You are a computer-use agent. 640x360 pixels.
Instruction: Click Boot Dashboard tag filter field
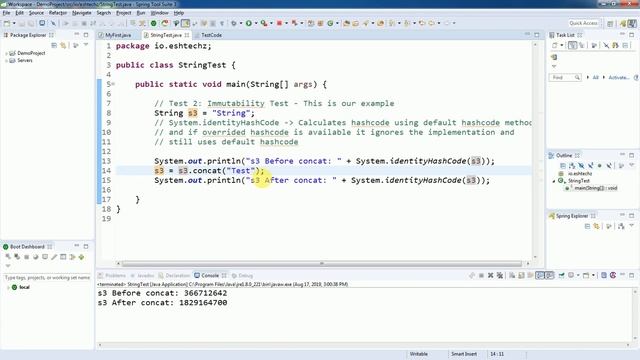pyautogui.click(x=47, y=278)
